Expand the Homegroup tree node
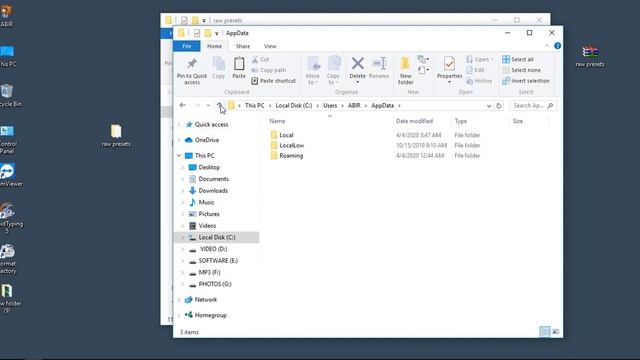The height and width of the screenshot is (360, 640). (x=179, y=315)
